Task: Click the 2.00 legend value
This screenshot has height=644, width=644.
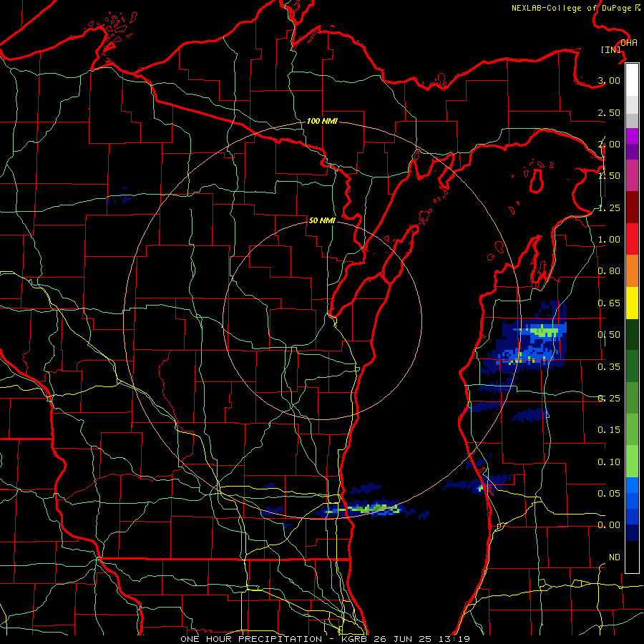Action: point(609,144)
